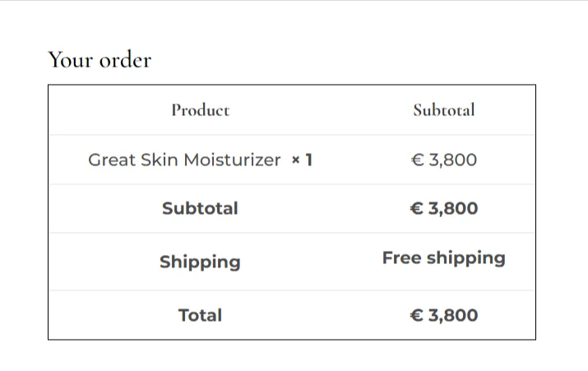Click the bold Subtotal row amount
Image resolution: width=588 pixels, height=371 pixels.
(x=443, y=208)
